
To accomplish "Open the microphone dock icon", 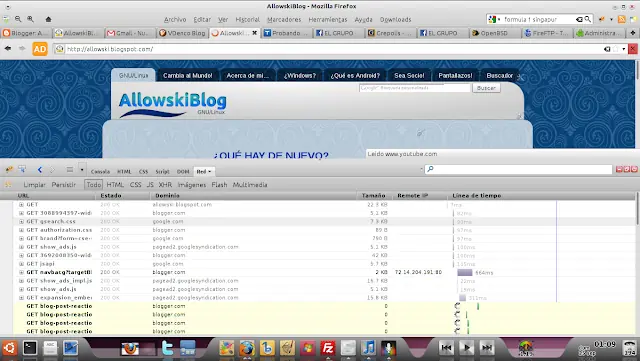I will [388, 348].
